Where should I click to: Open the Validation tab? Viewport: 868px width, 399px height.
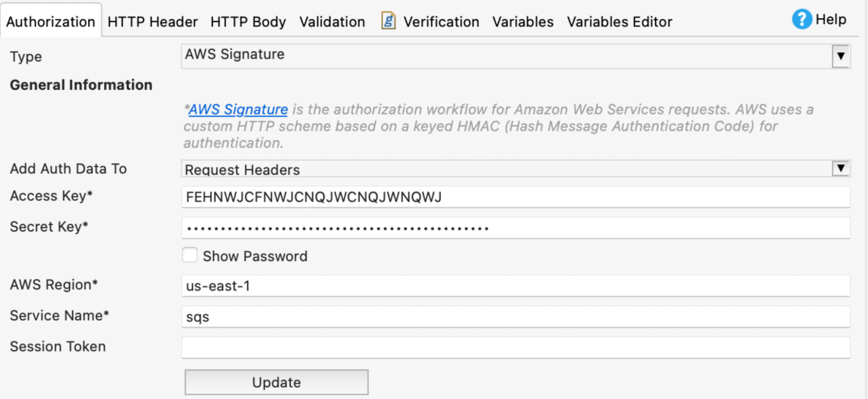[332, 22]
